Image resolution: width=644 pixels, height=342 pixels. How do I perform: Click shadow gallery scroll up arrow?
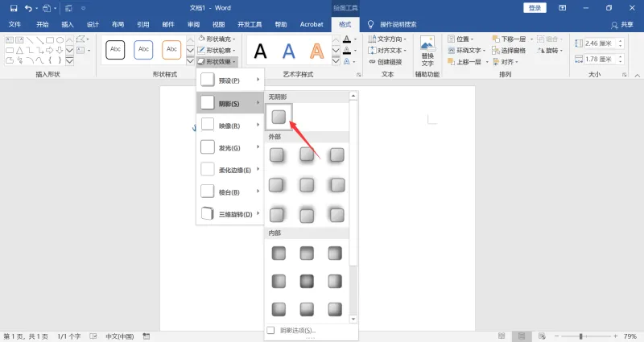point(353,96)
